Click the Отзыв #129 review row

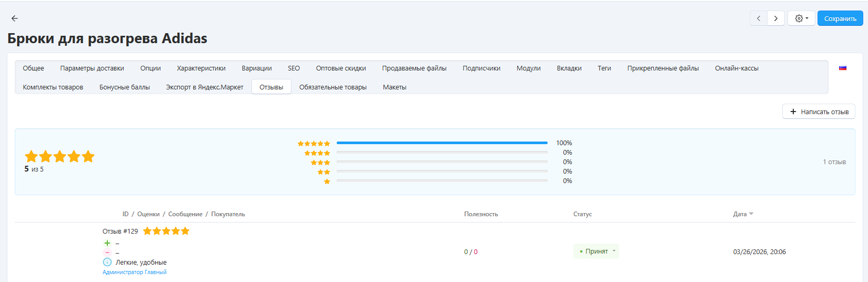pos(120,231)
